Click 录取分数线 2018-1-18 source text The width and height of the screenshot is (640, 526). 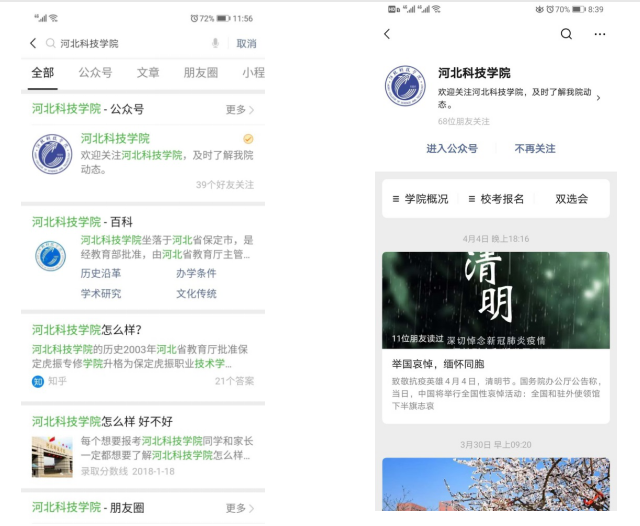[128, 471]
